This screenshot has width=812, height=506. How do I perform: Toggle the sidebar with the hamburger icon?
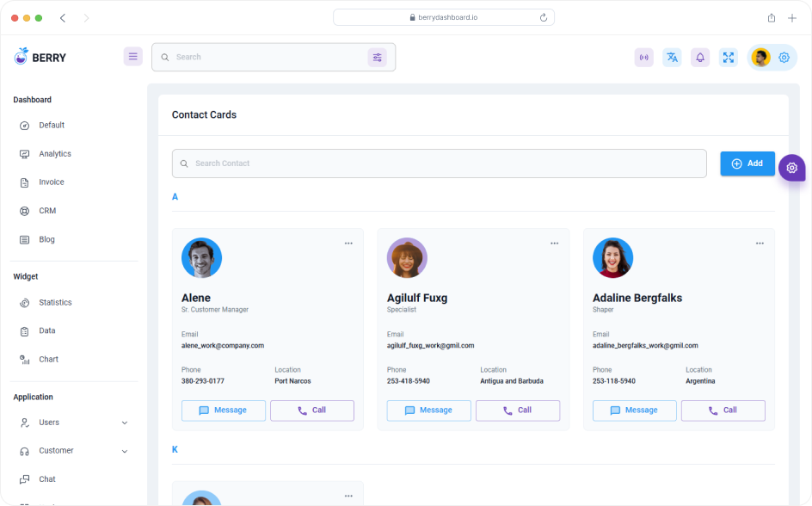coord(132,56)
